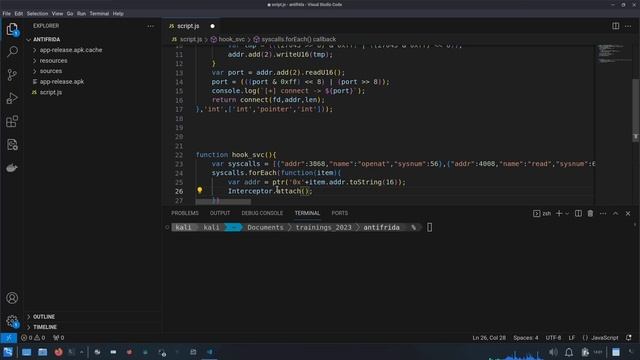Image resolution: width=640 pixels, height=360 pixels.
Task: Expand the sources folder
Action: click(x=47, y=71)
